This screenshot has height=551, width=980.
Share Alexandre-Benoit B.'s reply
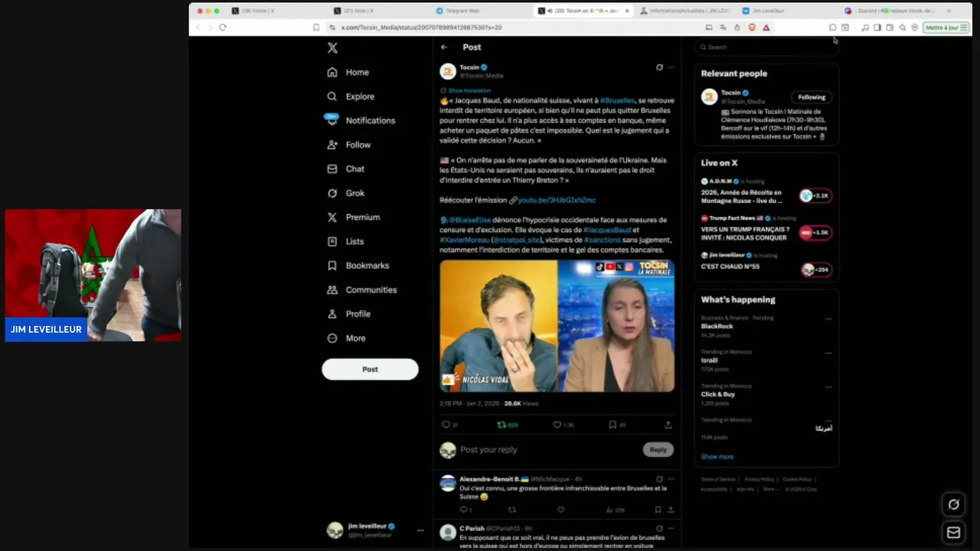[671, 510]
